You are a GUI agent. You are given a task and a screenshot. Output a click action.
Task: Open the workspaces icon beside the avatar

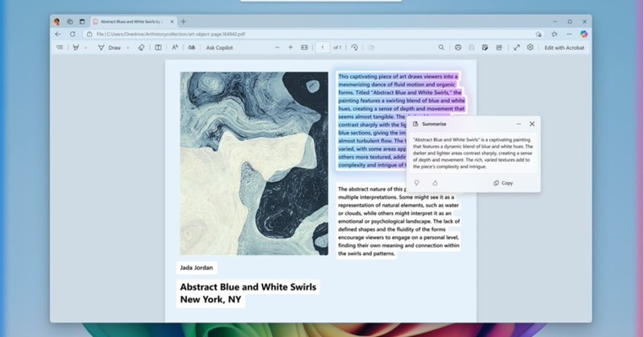[x=70, y=22]
